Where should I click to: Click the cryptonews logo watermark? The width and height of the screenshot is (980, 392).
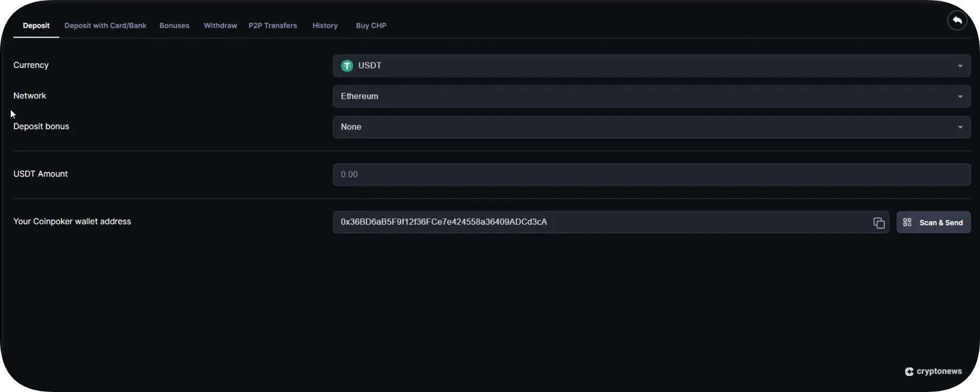click(x=933, y=372)
